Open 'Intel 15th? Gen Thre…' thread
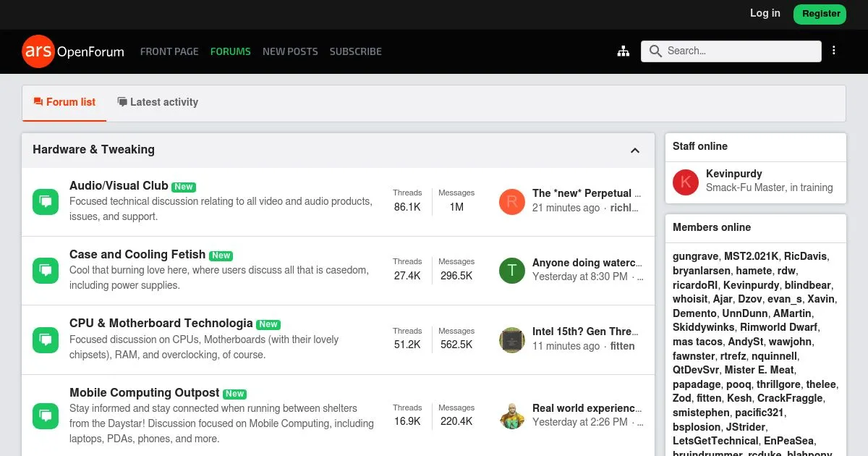This screenshot has height=456, width=868. [x=586, y=332]
